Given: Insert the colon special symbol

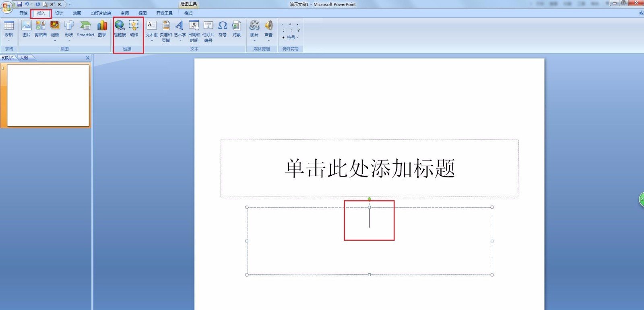Looking at the screenshot, I should [x=291, y=30].
